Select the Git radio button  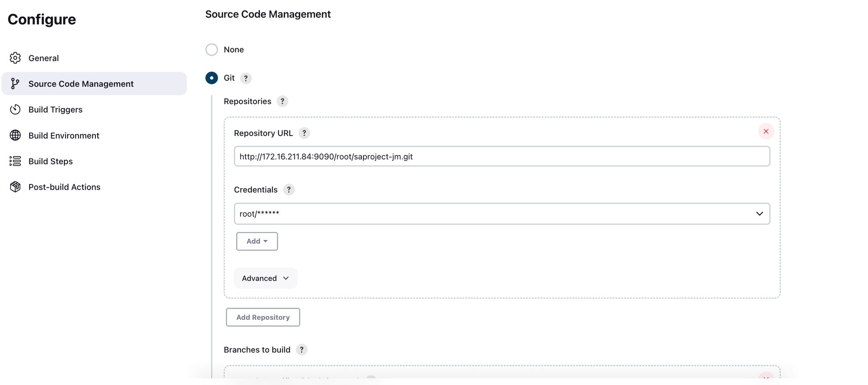[x=212, y=78]
